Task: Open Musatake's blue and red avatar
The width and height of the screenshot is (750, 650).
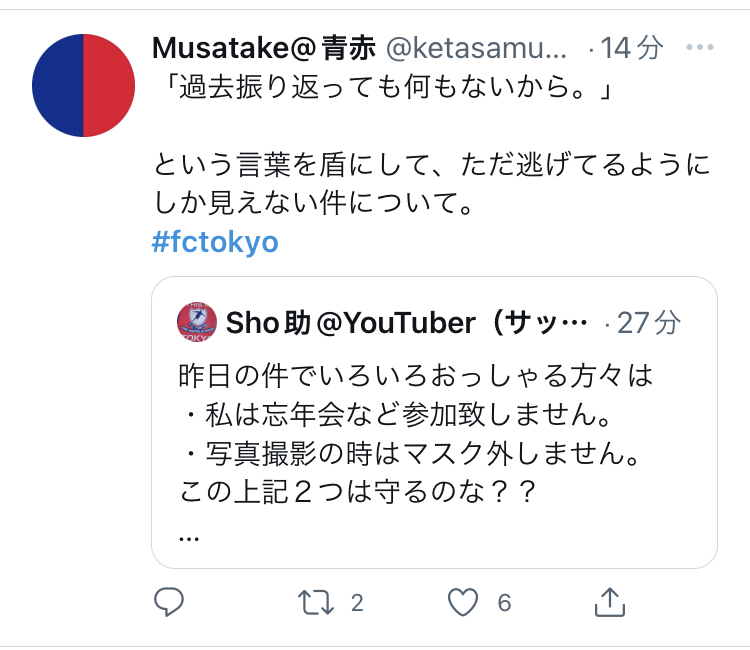Action: pos(84,86)
